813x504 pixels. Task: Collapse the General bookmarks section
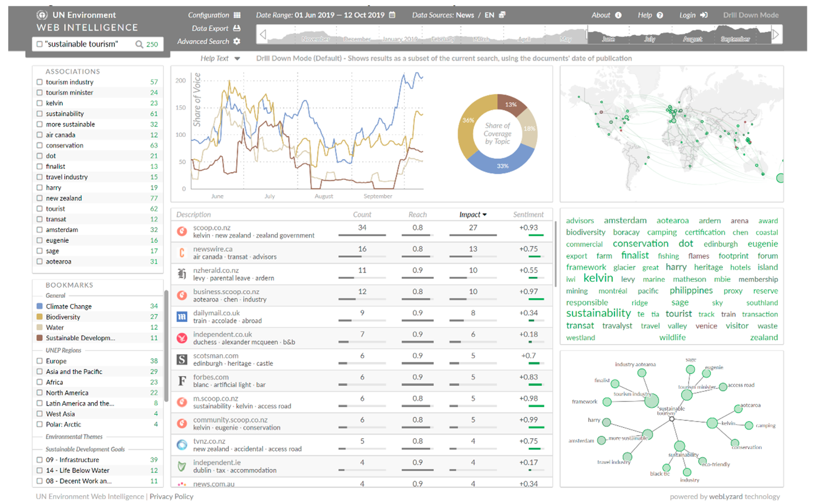(55, 296)
